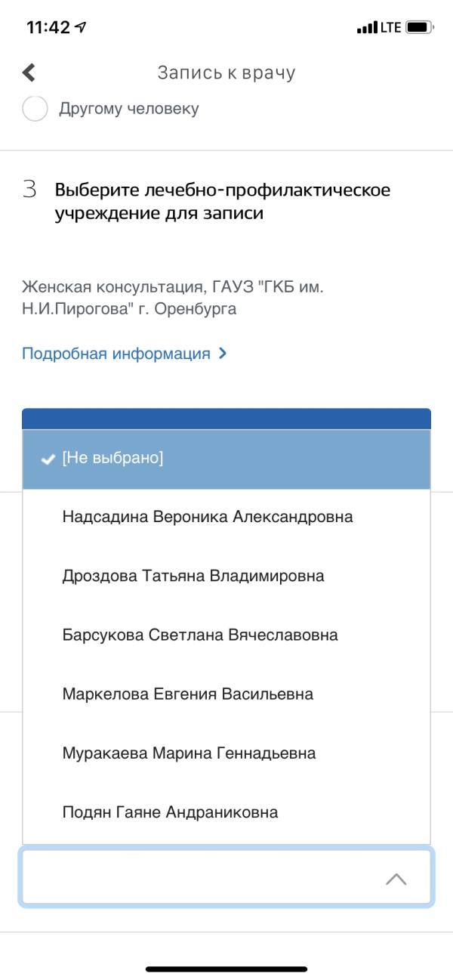This screenshot has height=980, width=453.
Task: Click the checkmark beside [Не выбрано]
Action: [x=48, y=459]
